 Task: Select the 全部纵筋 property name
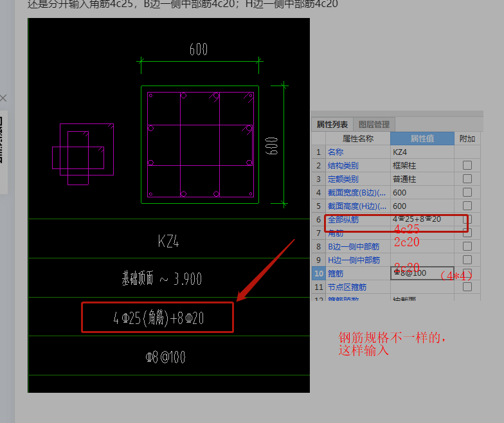(x=343, y=220)
